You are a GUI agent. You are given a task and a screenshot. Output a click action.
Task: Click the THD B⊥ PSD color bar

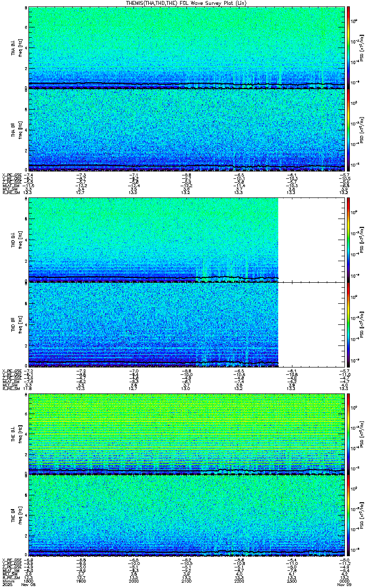click(348, 240)
